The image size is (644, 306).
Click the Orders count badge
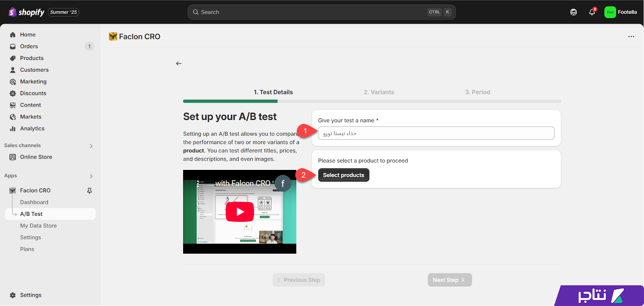tap(89, 46)
